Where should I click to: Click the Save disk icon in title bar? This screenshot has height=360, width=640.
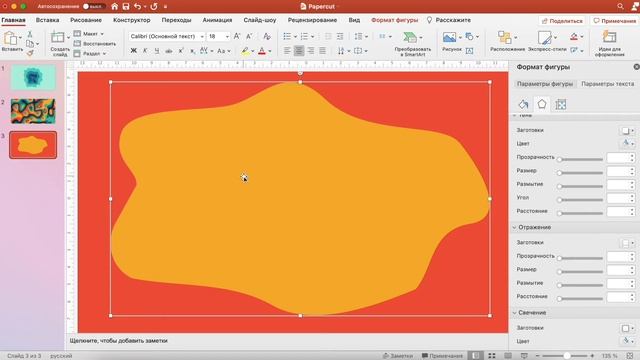pos(126,7)
